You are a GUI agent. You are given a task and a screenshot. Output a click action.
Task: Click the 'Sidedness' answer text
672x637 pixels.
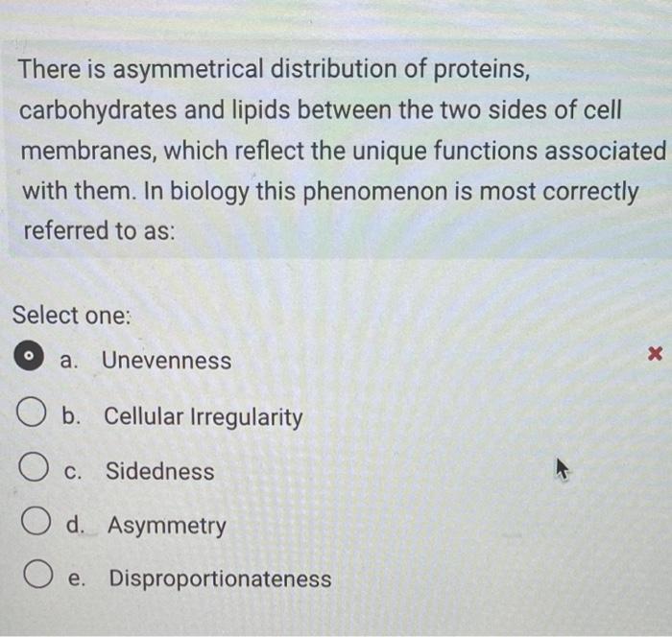[x=160, y=471]
